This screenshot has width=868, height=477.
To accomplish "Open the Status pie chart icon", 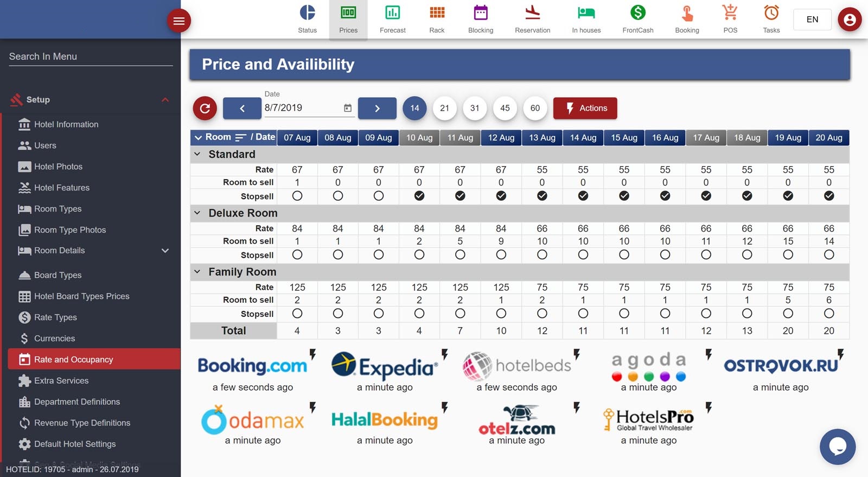I will [307, 12].
